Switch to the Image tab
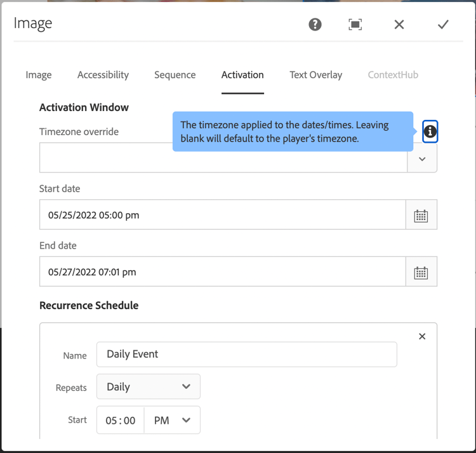The width and height of the screenshot is (476, 453). click(x=39, y=75)
